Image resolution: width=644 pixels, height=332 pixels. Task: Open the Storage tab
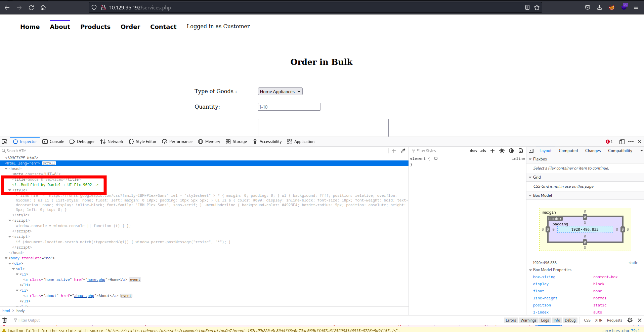coord(237,142)
